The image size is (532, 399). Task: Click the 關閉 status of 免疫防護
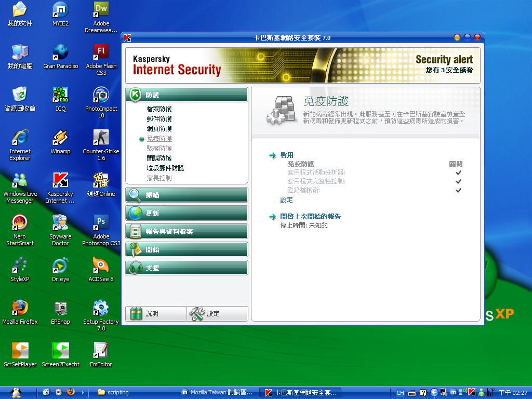click(x=456, y=164)
